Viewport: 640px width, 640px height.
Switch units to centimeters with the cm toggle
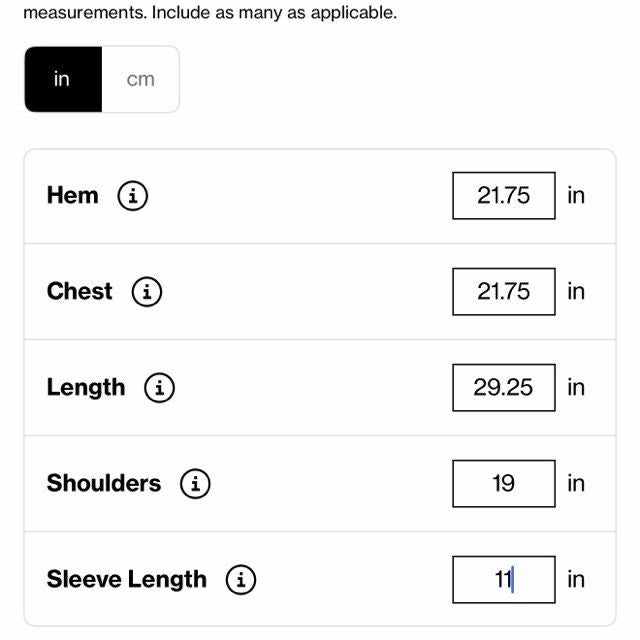pos(141,79)
